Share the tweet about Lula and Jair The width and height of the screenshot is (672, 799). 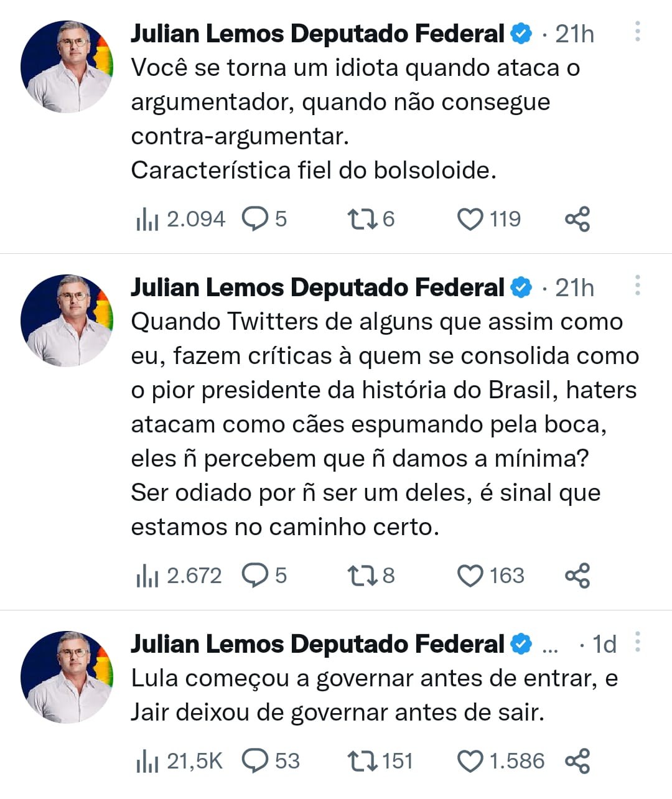coord(577,761)
